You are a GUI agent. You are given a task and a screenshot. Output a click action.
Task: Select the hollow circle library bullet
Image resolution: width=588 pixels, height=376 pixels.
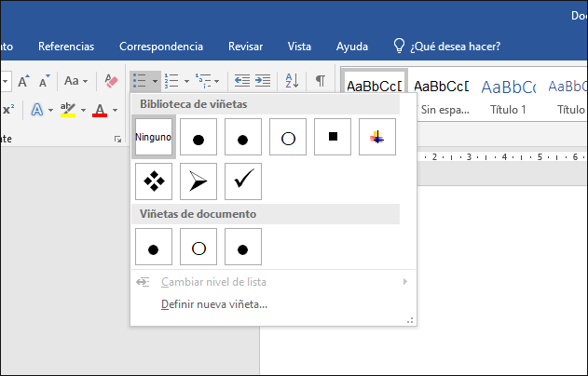tap(288, 137)
